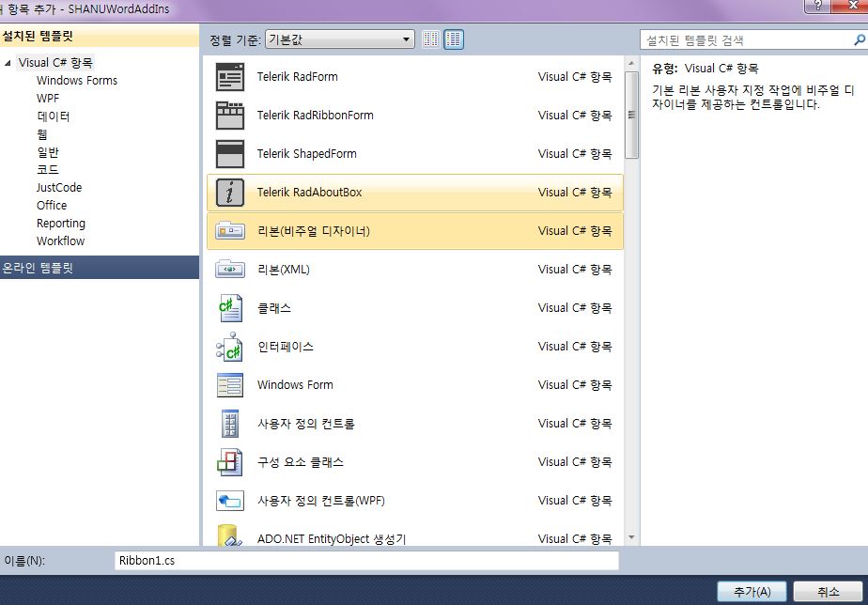Image resolution: width=868 pixels, height=605 pixels.
Task: Select the Office category
Action: click(x=52, y=206)
